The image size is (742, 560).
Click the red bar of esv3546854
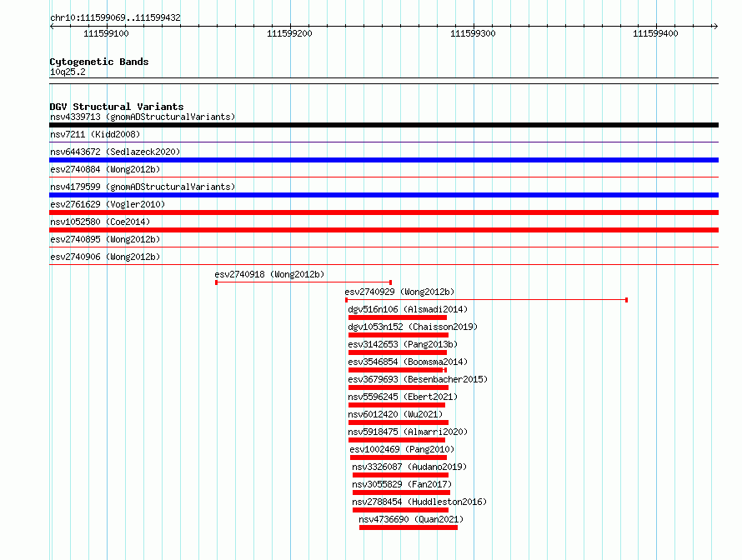tap(398, 370)
